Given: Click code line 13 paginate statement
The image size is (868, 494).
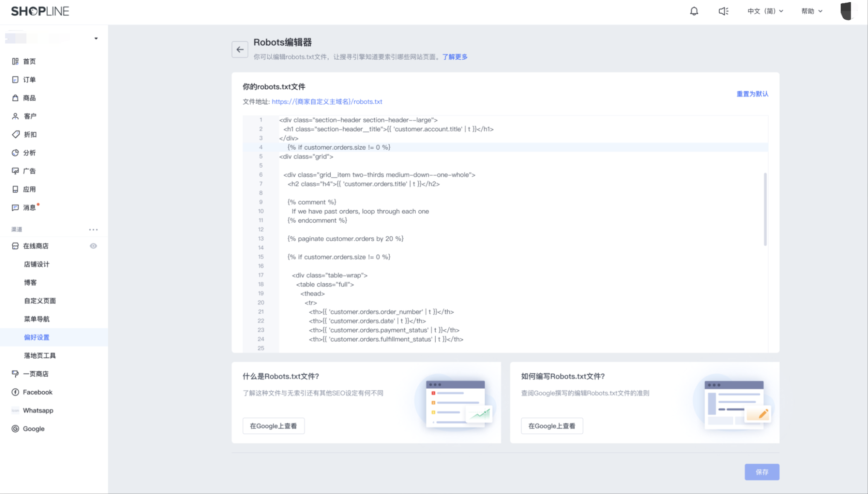Looking at the screenshot, I should pyautogui.click(x=345, y=239).
